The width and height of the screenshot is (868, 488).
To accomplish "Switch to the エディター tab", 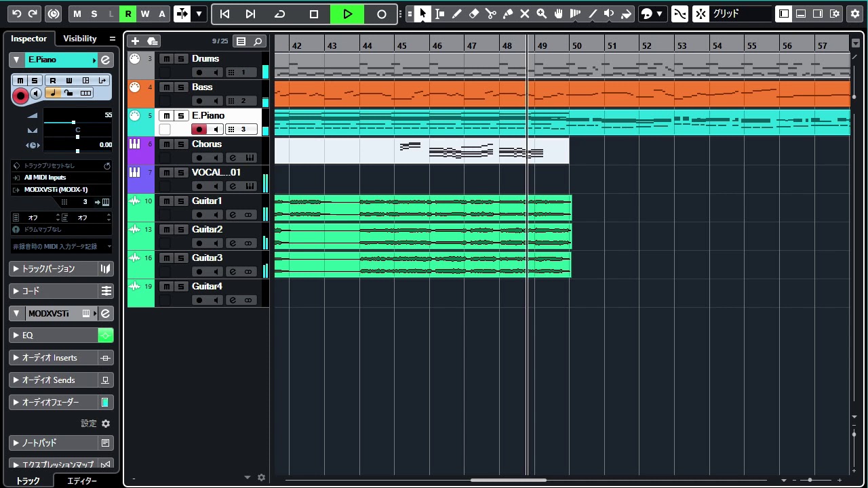I will click(82, 481).
